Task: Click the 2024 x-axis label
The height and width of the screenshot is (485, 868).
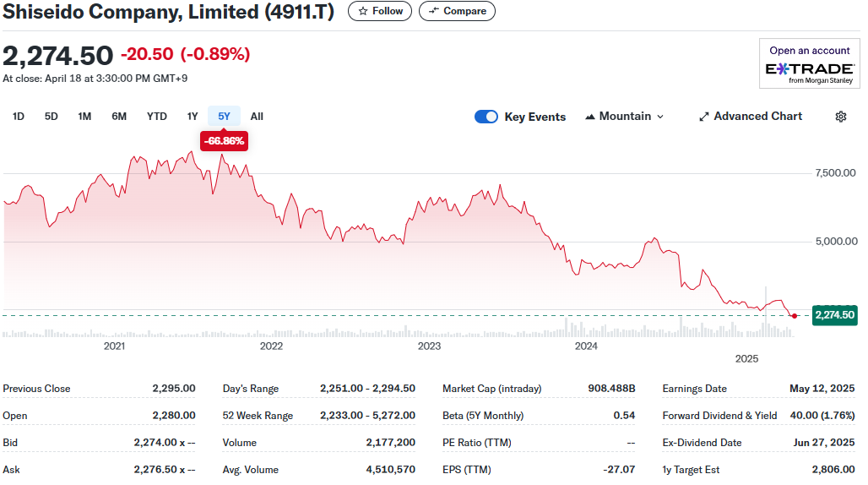Action: coord(586,346)
